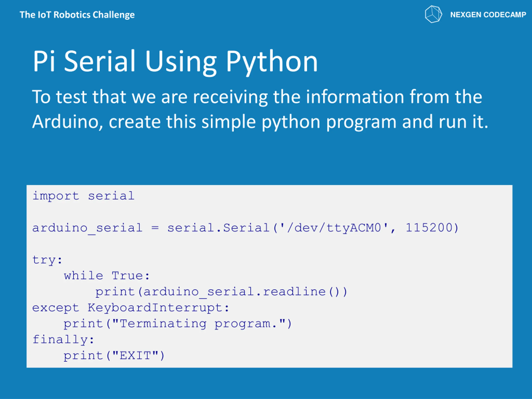The width and height of the screenshot is (532, 399).
Task: Click the 'finally:' statement line
Action: coord(63,340)
